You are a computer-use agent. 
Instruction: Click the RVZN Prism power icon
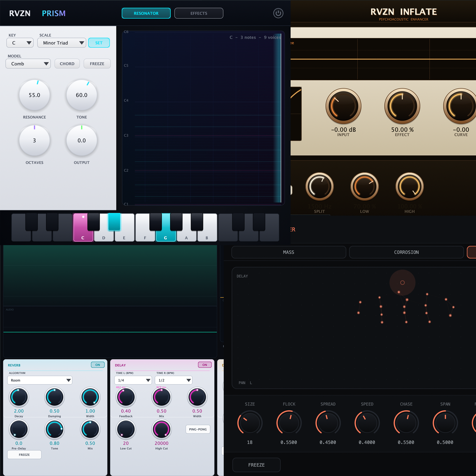click(278, 13)
